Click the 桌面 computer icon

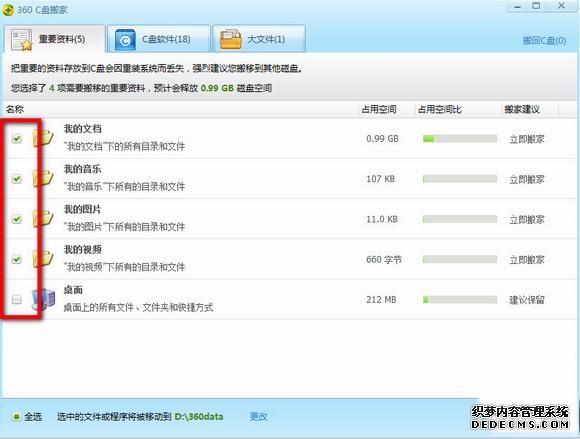(44, 299)
